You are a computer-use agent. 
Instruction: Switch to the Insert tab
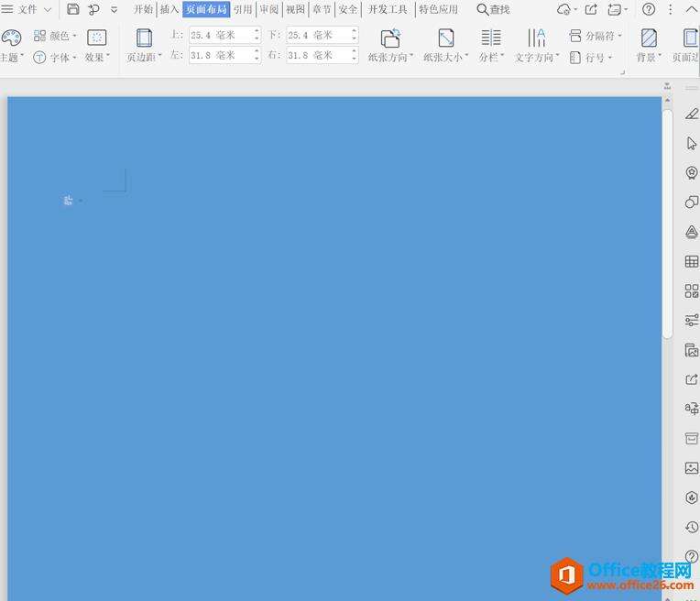(170, 9)
